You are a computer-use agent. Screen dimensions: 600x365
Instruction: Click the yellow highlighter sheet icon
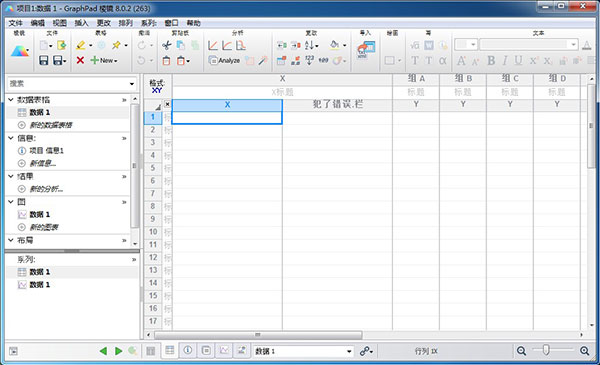coord(80,46)
